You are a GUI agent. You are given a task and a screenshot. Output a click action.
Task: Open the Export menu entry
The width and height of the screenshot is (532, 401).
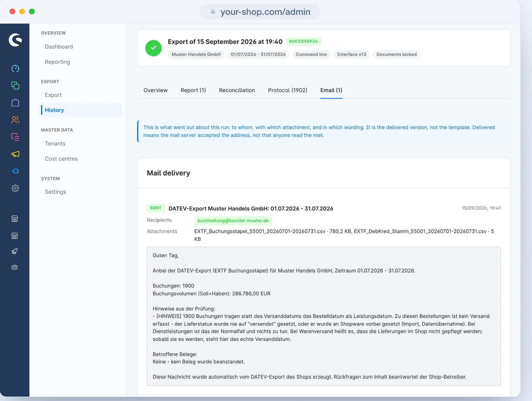click(x=53, y=95)
